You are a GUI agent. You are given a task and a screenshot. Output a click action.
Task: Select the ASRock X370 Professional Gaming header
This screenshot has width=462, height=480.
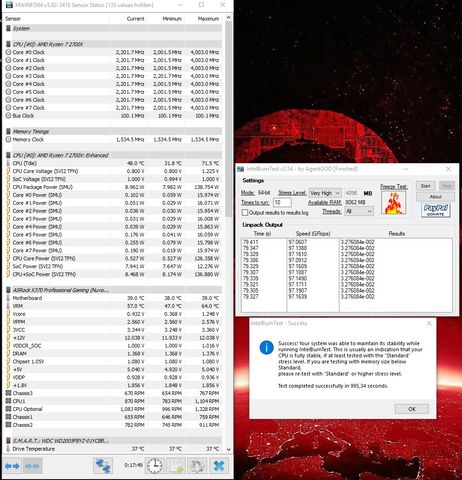tap(113, 290)
